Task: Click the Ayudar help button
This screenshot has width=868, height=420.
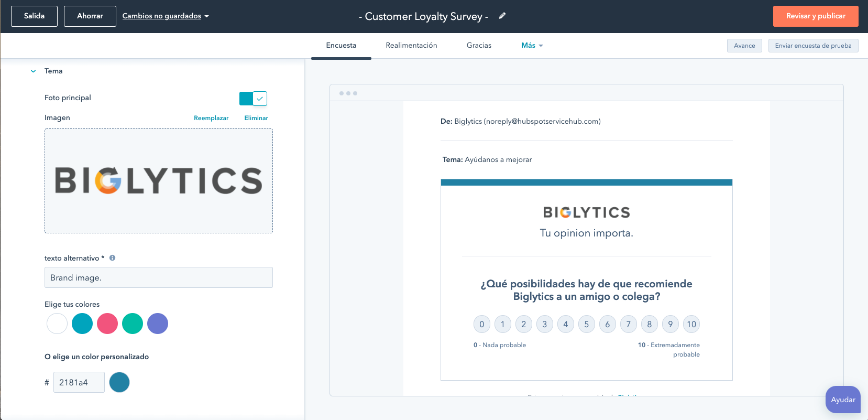Action: tap(843, 400)
